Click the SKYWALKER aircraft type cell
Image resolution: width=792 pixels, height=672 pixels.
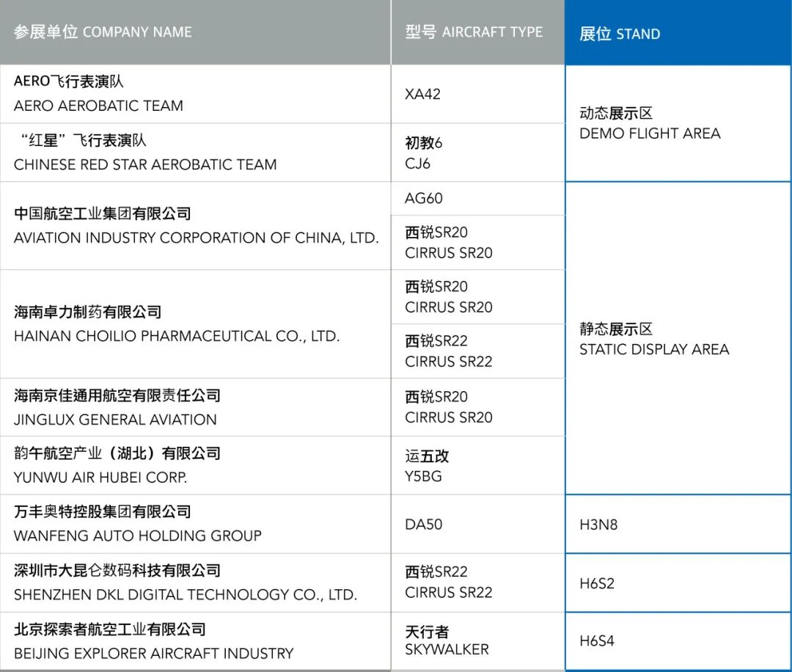478,641
